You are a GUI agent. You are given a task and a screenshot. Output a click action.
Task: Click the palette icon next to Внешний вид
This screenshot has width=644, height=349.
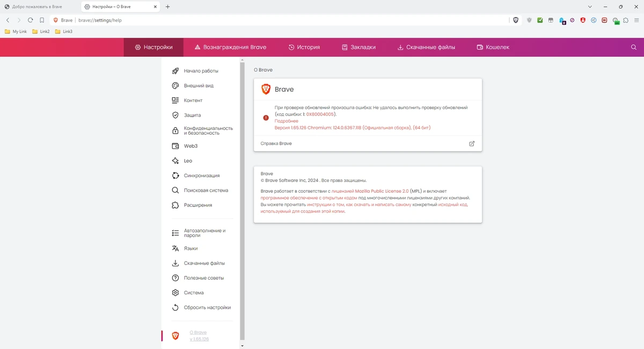[x=175, y=85]
